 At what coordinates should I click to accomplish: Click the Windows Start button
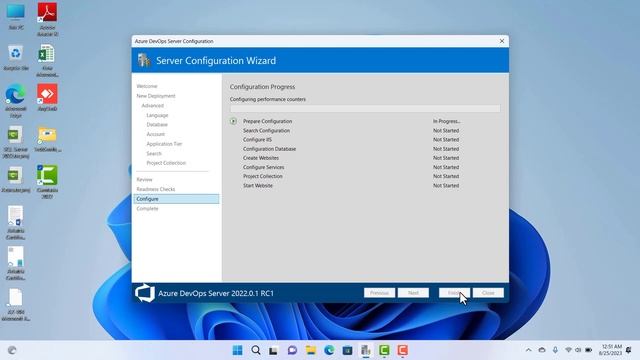point(237,350)
